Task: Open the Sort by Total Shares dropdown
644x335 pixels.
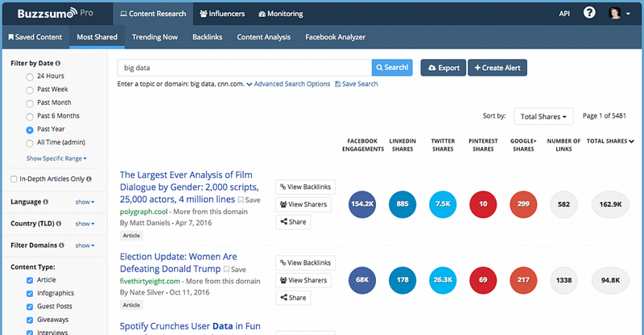Action: pos(543,117)
